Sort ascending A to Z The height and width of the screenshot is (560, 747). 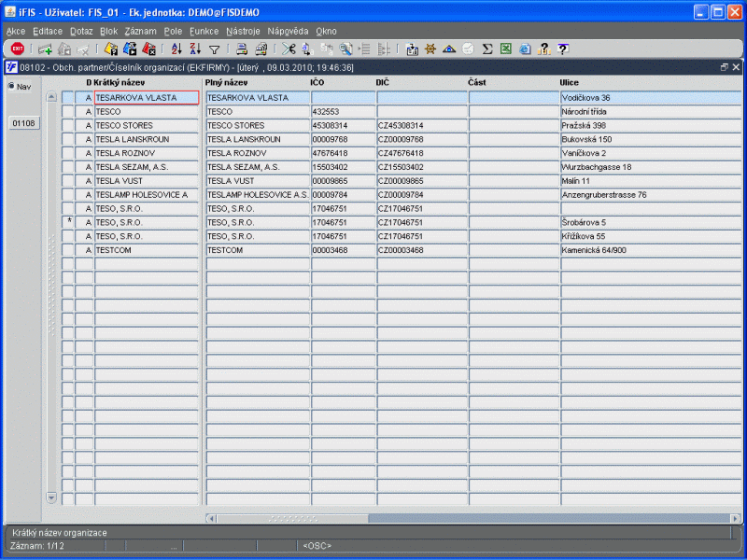176,49
